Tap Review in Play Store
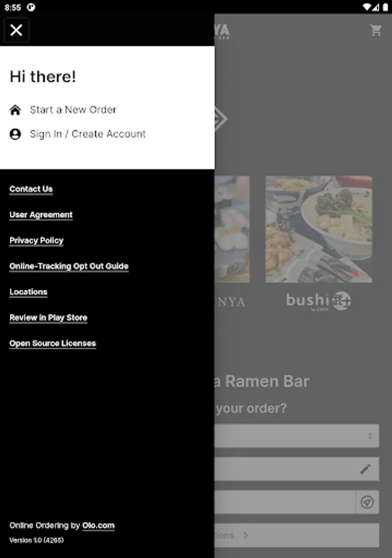 (x=48, y=317)
